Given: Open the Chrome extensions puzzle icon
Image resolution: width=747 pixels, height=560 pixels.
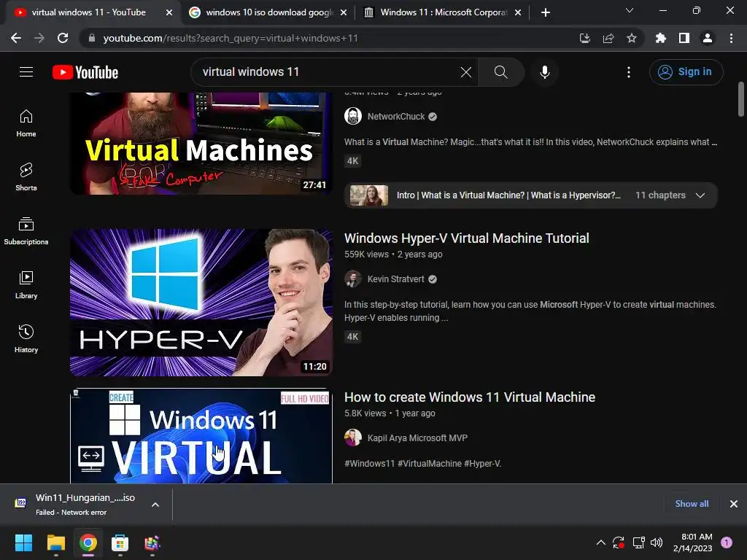Looking at the screenshot, I should [x=661, y=38].
